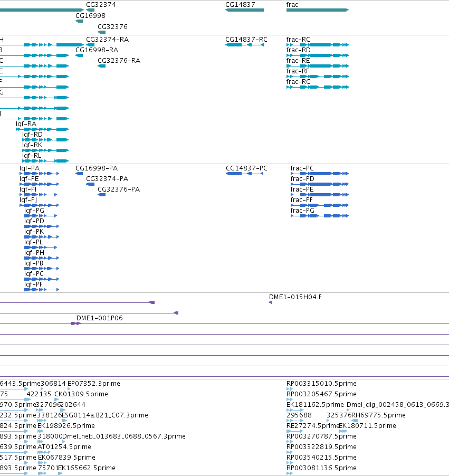
Task: Select the CG14837-RC transcript label
Action: tap(246, 40)
